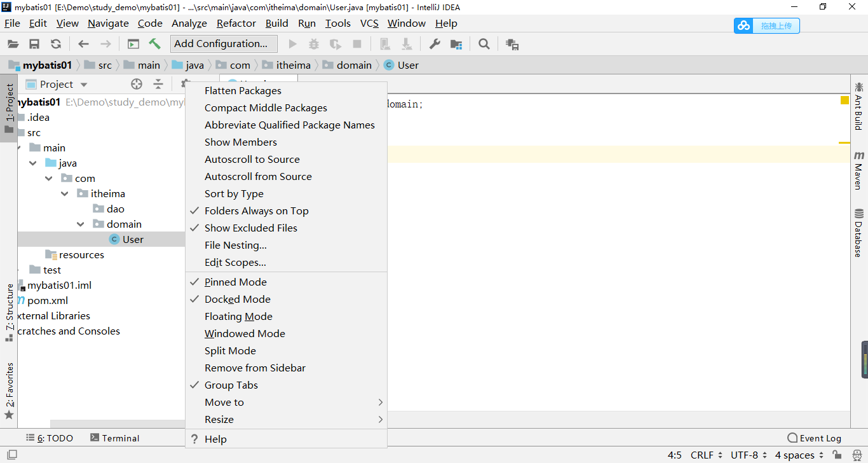Open the CRLF line separator dropdown
The height and width of the screenshot is (463, 868).
tap(707, 455)
